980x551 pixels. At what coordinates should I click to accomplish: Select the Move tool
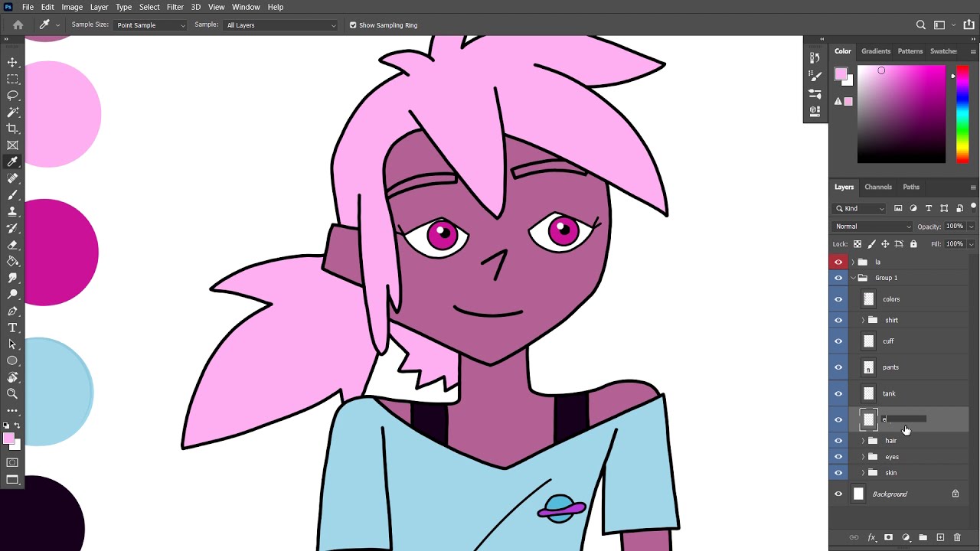tap(12, 62)
